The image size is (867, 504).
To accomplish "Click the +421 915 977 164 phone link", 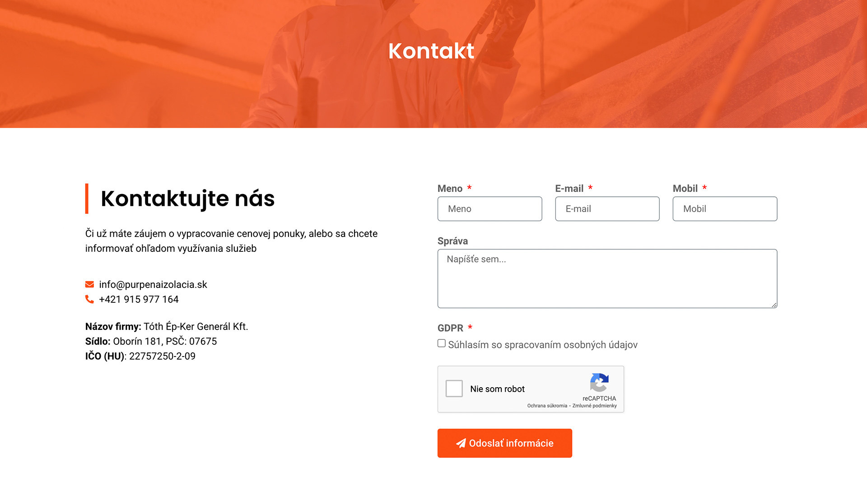I will tap(139, 300).
